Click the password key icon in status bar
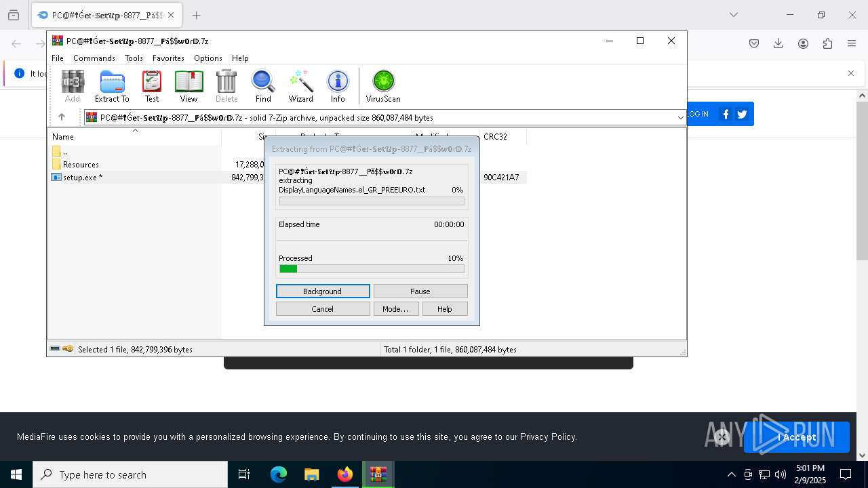868x488 pixels. coord(68,349)
